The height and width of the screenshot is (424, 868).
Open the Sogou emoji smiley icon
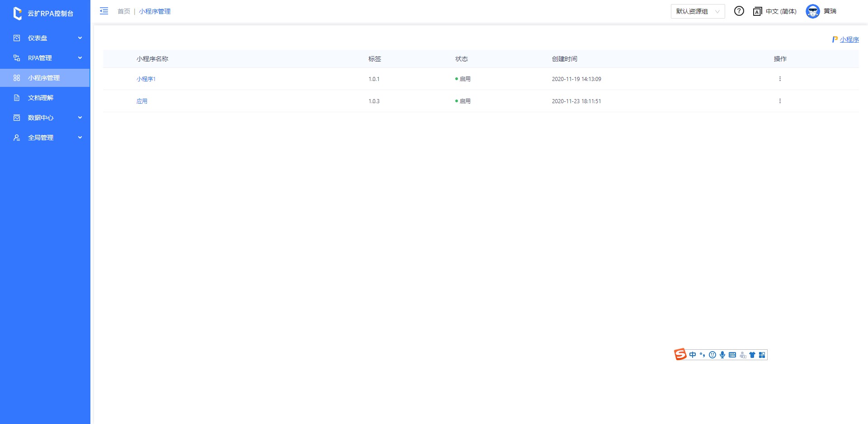(x=712, y=355)
